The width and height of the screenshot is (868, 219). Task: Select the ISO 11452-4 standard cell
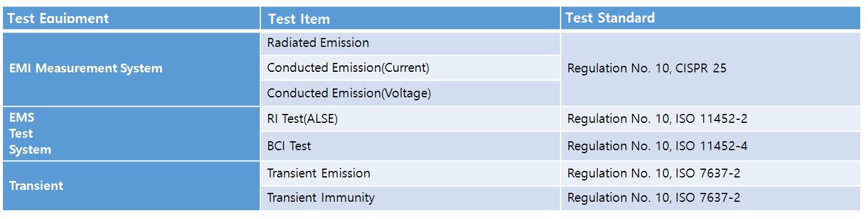click(710, 146)
